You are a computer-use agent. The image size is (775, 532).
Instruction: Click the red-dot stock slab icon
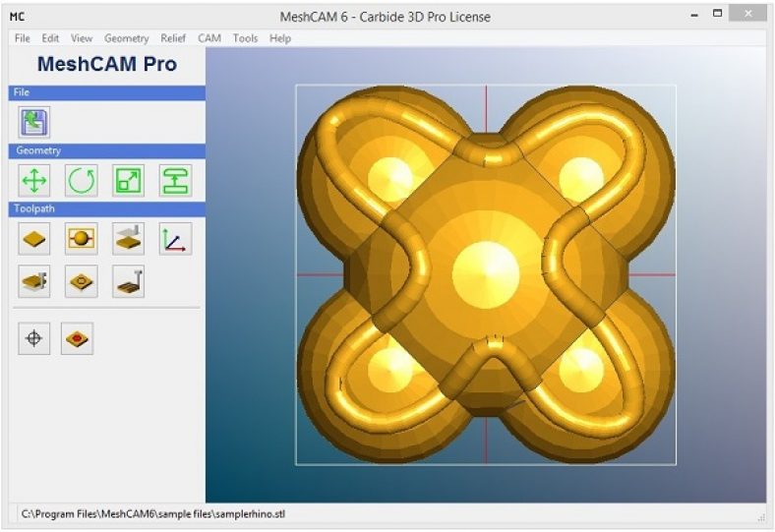pos(77,338)
